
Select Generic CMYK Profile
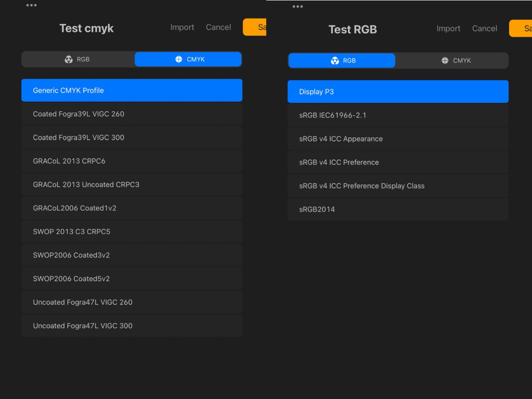click(x=132, y=90)
